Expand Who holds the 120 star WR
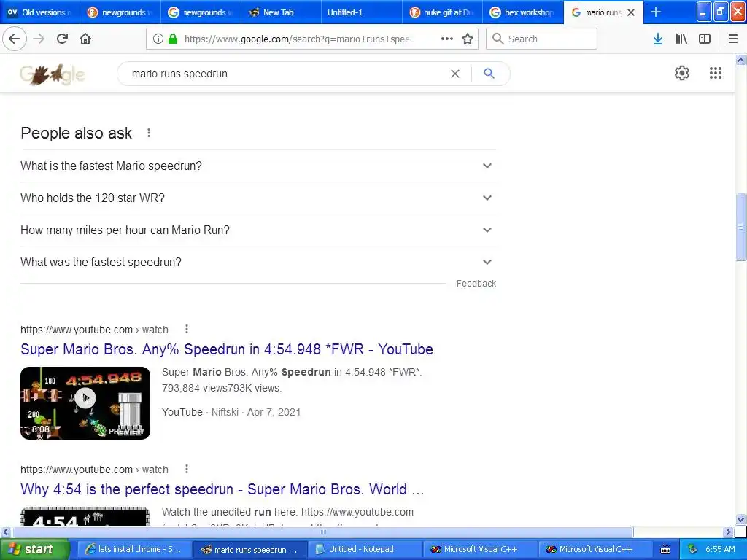Screen dimensions: 747x560 tap(258, 198)
